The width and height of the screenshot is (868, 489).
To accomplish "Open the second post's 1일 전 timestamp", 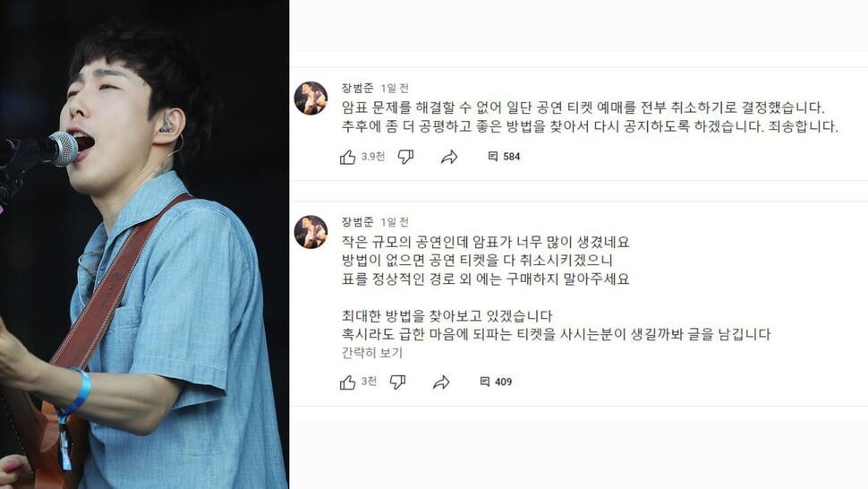I will click(x=395, y=221).
